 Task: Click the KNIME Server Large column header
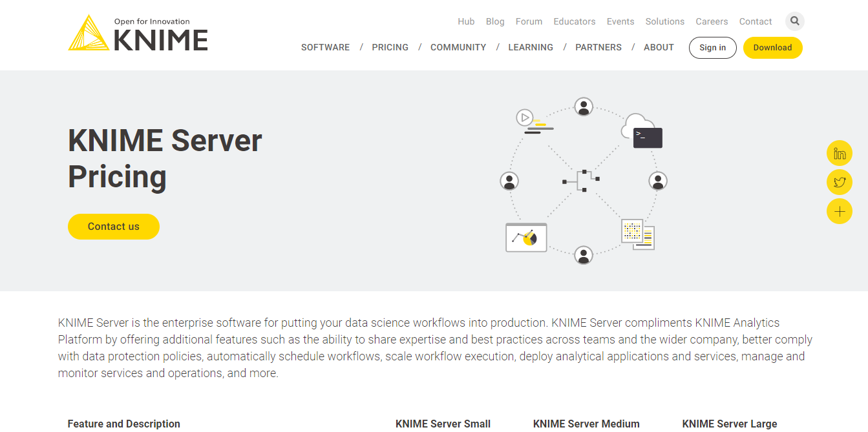[x=730, y=424]
